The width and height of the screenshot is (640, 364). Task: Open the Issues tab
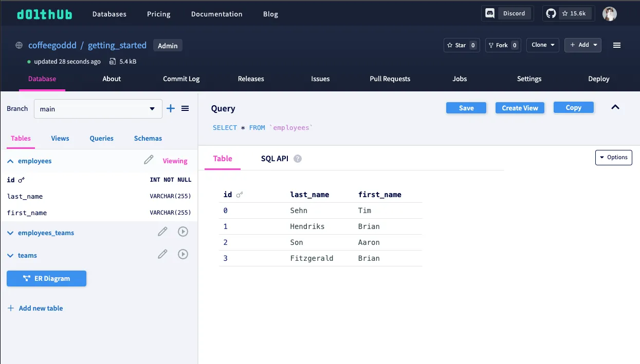(320, 79)
